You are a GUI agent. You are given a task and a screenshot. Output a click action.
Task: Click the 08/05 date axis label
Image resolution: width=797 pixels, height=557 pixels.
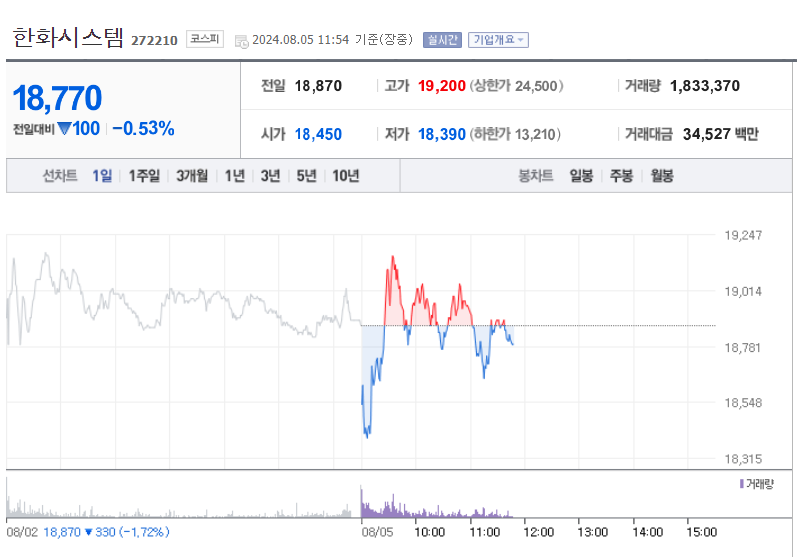[377, 532]
